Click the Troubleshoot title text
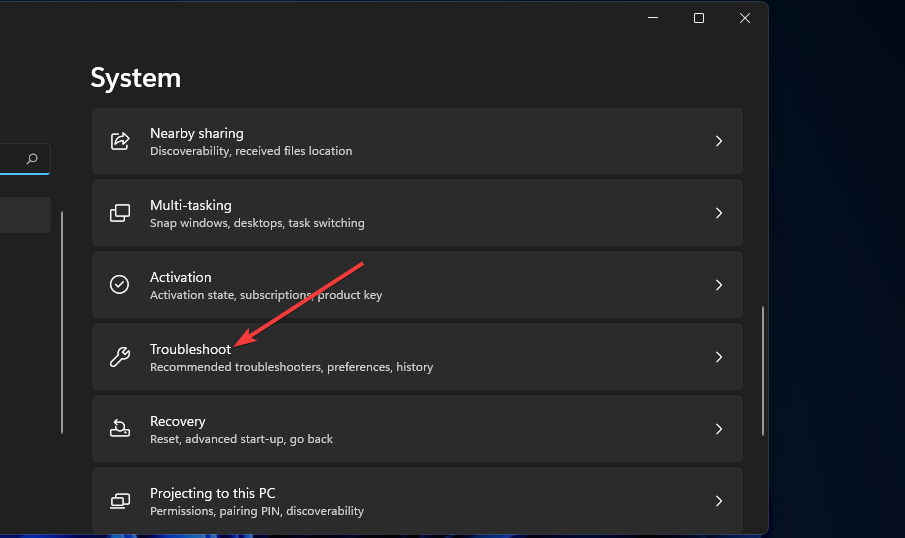 click(190, 349)
